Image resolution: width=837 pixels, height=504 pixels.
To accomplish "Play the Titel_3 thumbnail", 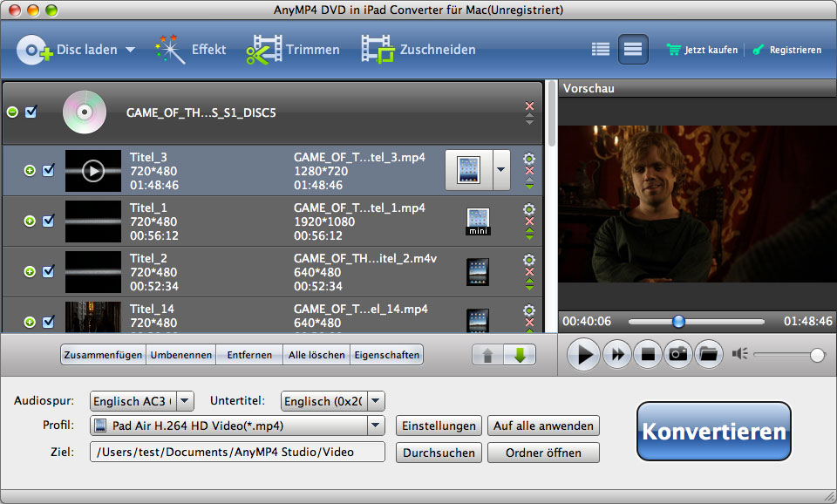I will 93,171.
